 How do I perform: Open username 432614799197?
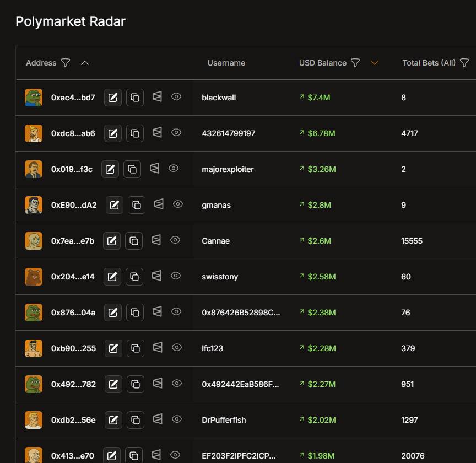(228, 133)
